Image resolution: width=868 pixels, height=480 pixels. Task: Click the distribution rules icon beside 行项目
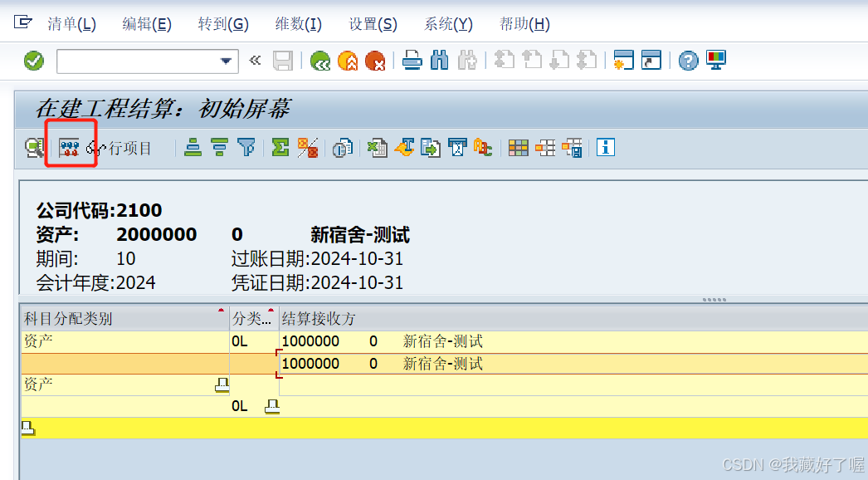click(x=69, y=148)
